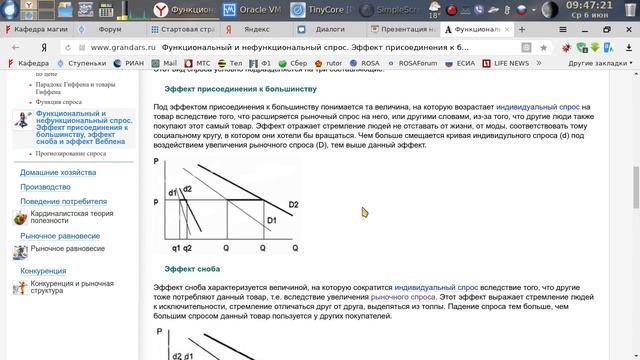
Task: Show more bookmarks with double chevron
Action: click(539, 63)
